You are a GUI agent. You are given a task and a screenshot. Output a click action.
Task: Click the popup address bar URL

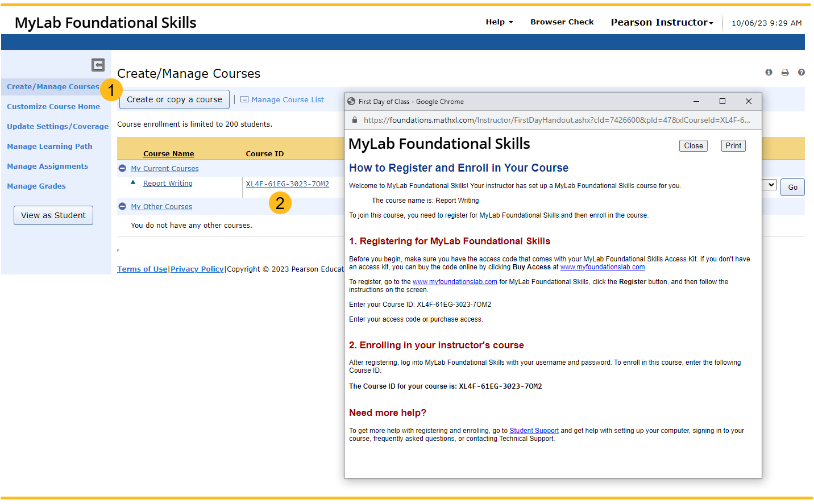tap(556, 120)
